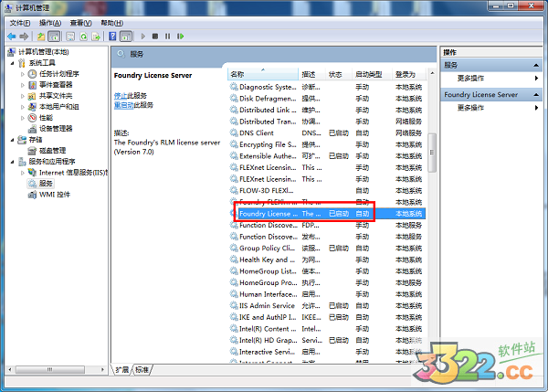Select the Group Policy Cli service row
This screenshot has width=548, height=392.
click(x=328, y=249)
